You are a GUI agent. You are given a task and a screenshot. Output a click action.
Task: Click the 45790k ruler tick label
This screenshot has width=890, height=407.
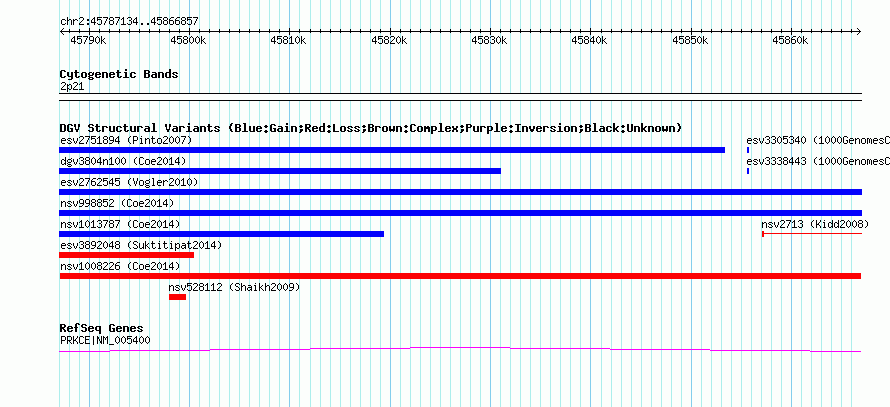tap(88, 40)
